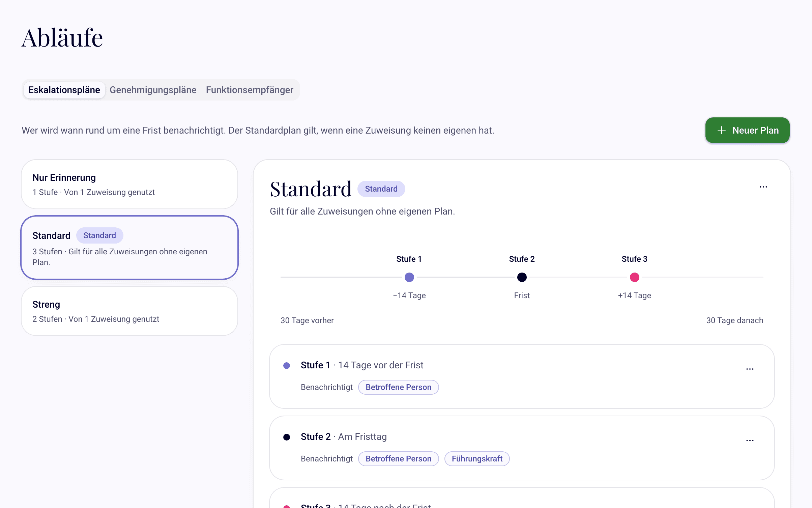Click "Gilt für alle Zuweisungen ohne eigenen Plan." subtitle

coord(362,211)
